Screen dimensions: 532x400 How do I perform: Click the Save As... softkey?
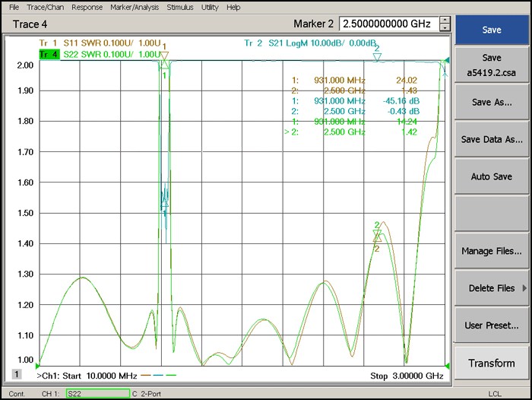(492, 102)
